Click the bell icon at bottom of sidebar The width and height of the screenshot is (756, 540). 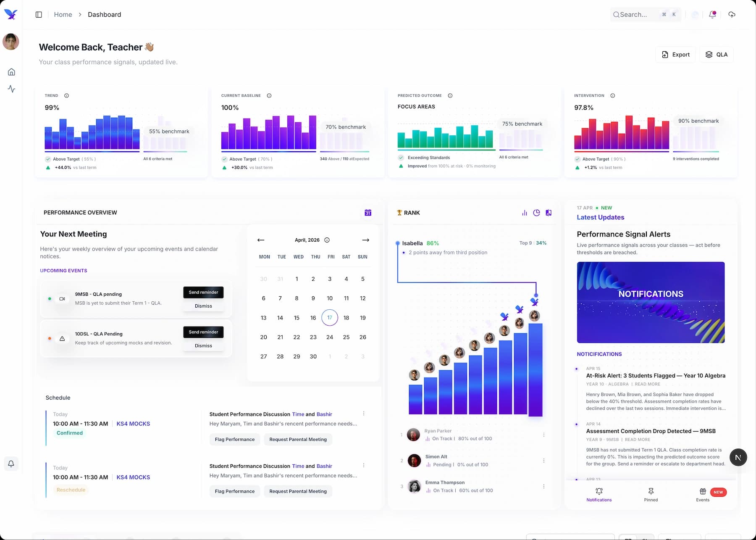[11, 464]
